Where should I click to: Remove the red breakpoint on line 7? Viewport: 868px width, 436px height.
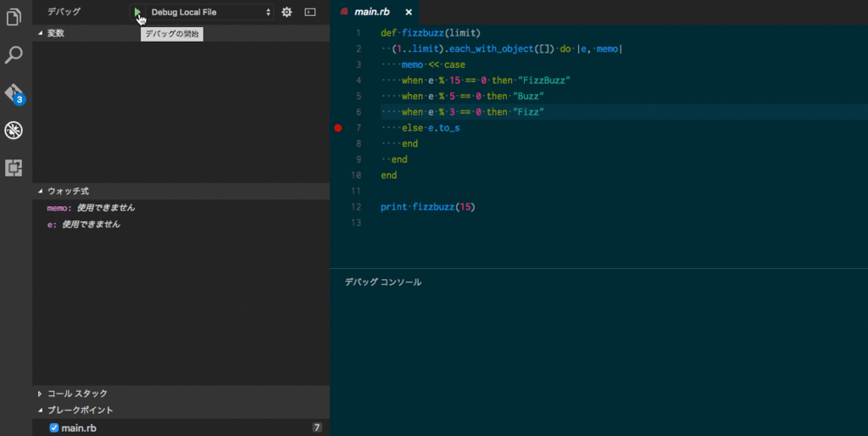338,128
